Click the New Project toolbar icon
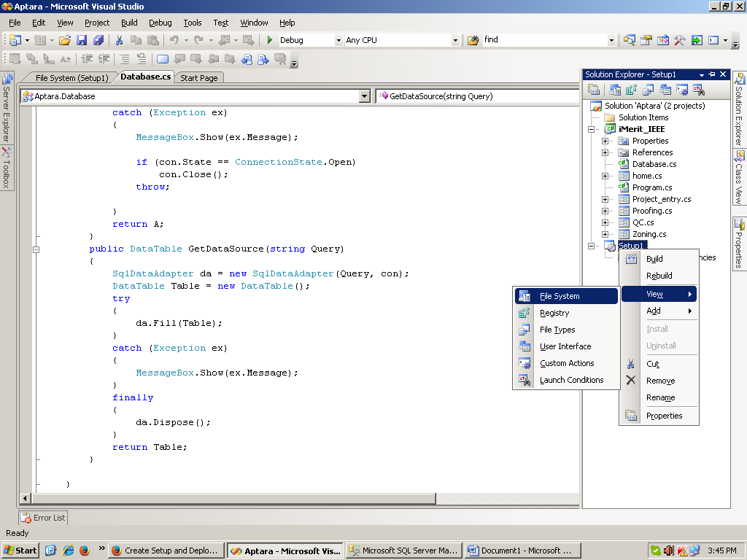The image size is (747, 560). (15, 41)
